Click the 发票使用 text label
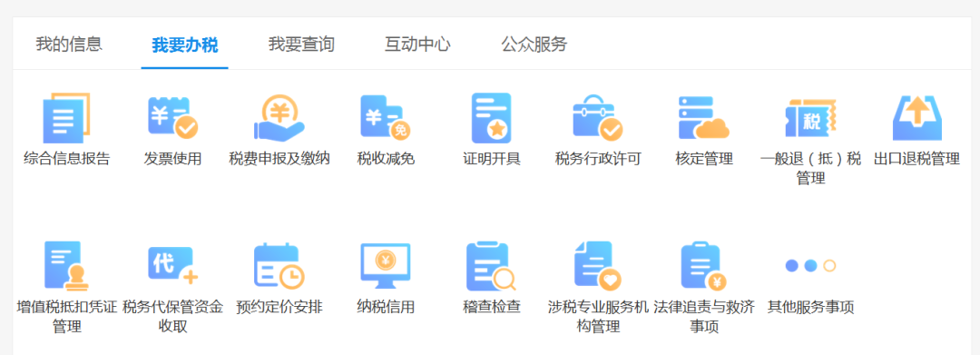This screenshot has width=980, height=355. point(172,159)
